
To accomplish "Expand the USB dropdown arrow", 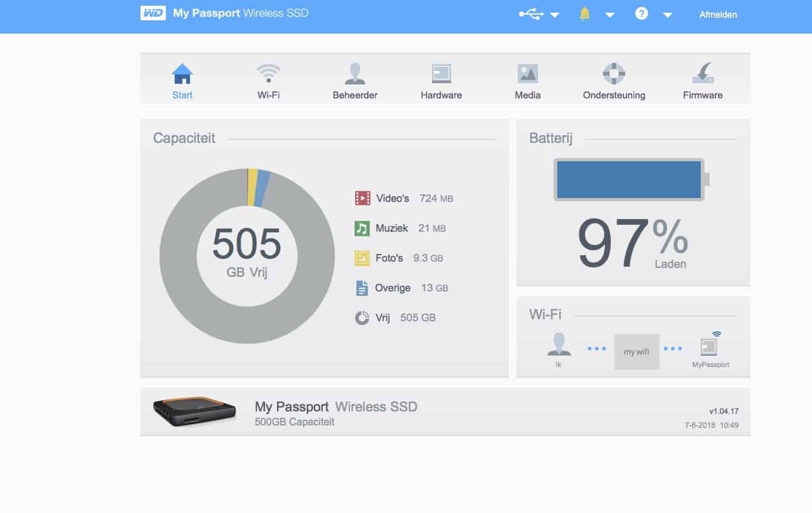I will tap(555, 15).
